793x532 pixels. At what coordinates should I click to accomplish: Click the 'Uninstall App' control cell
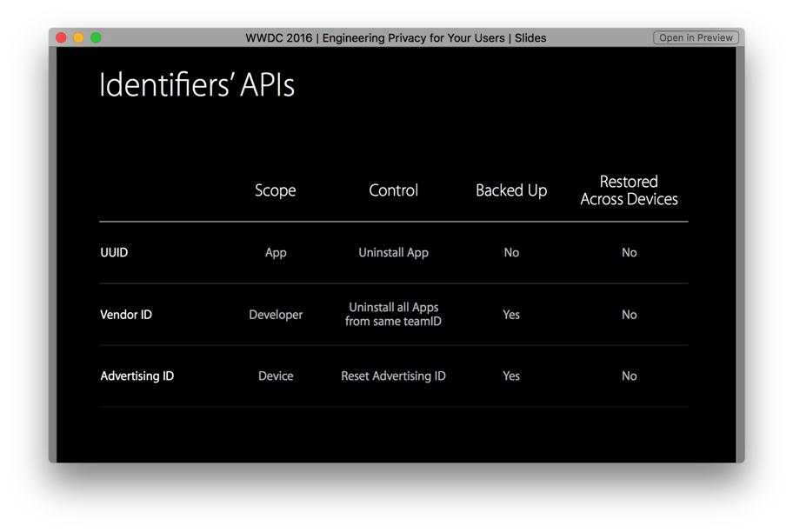[394, 253]
